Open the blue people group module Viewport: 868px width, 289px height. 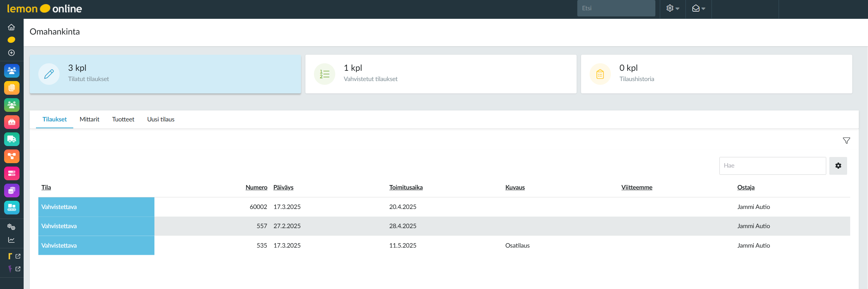[12, 71]
